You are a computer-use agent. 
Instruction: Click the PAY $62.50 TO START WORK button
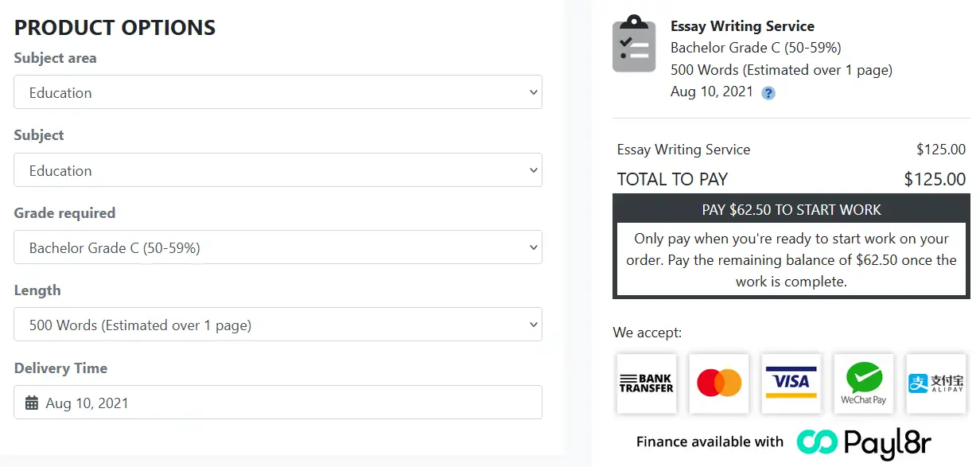click(x=791, y=209)
